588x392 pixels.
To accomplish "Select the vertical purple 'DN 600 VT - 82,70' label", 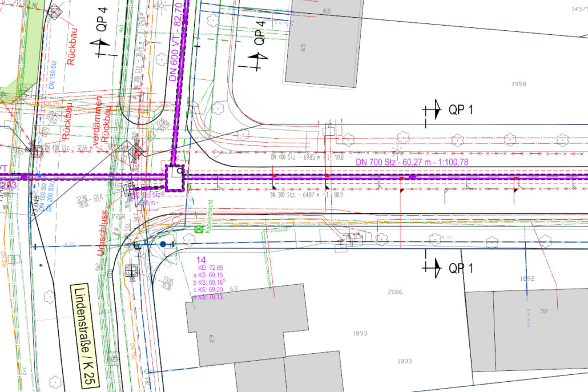I will click(176, 41).
